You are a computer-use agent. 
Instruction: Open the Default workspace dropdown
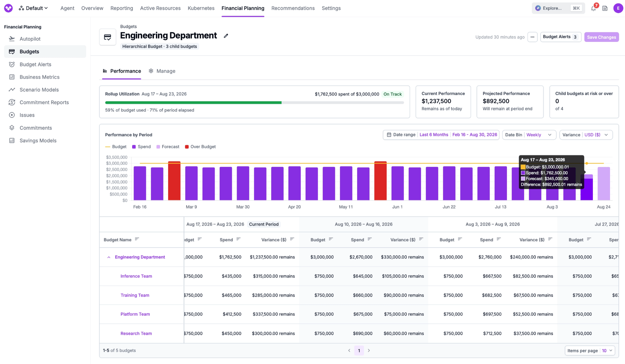coord(34,8)
